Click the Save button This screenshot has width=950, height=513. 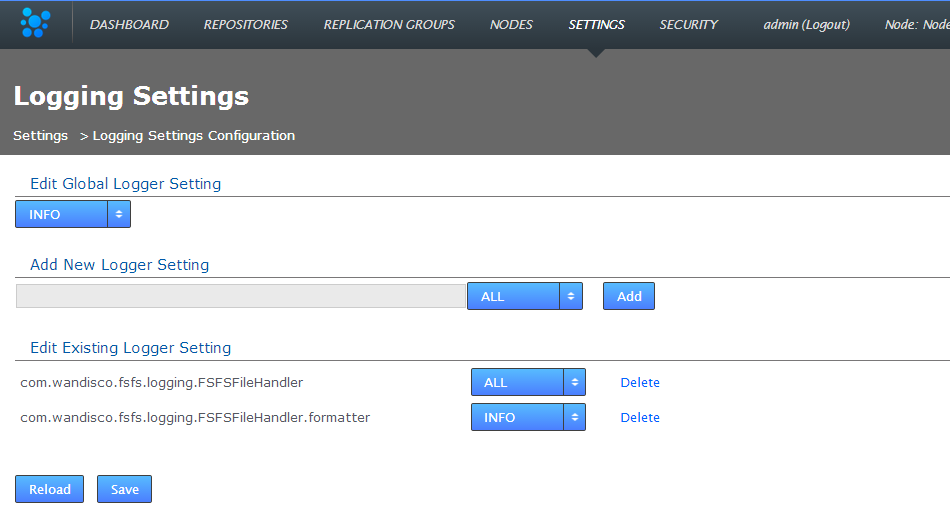(x=124, y=489)
